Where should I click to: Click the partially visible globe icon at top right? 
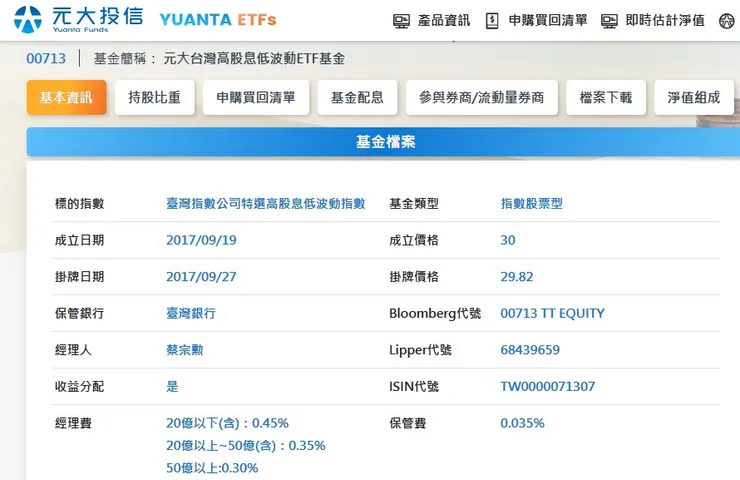(x=727, y=21)
